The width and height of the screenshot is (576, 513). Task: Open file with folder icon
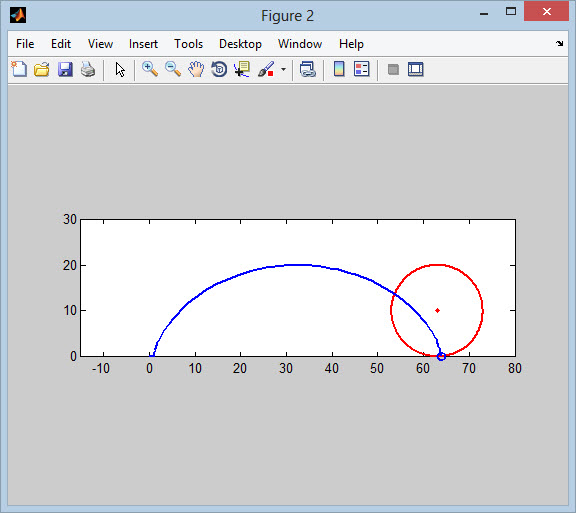pyautogui.click(x=42, y=69)
